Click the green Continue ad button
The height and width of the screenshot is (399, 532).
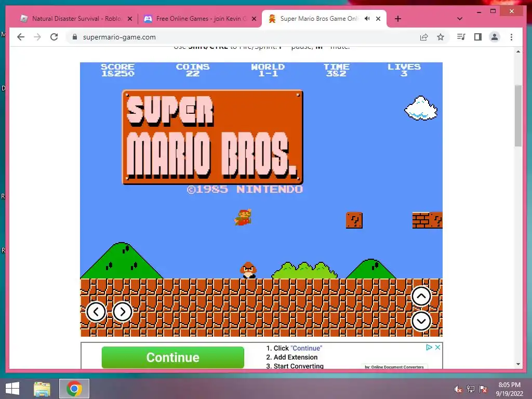172,357
